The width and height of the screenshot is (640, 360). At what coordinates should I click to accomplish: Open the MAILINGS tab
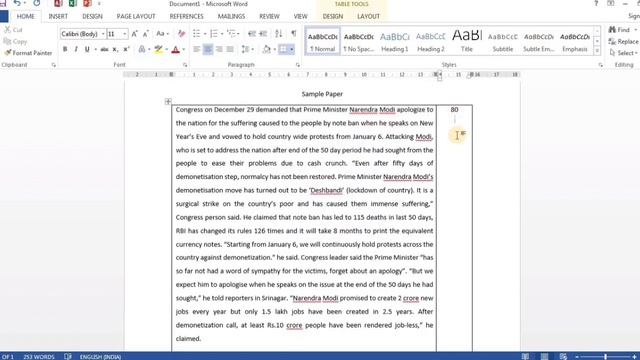point(231,16)
